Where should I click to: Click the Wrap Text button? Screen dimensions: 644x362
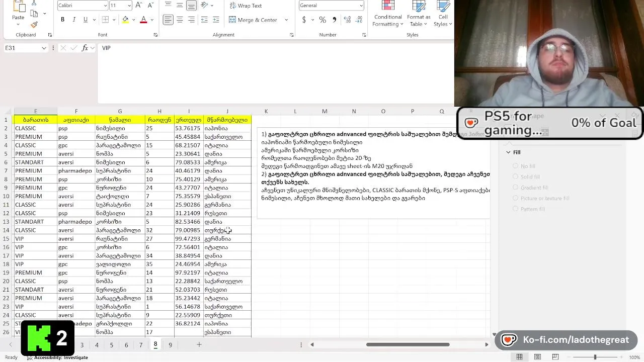pos(246,6)
